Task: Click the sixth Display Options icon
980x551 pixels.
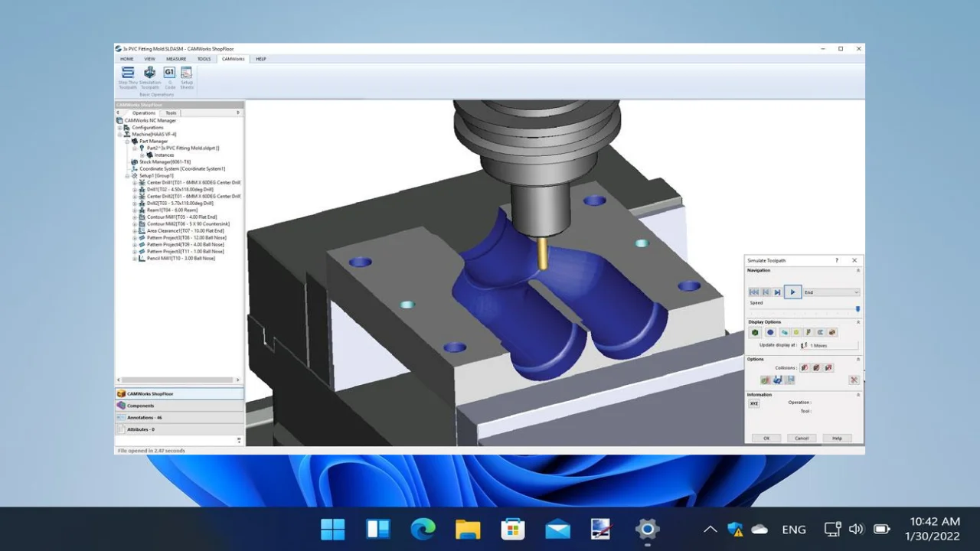Action: pos(820,333)
